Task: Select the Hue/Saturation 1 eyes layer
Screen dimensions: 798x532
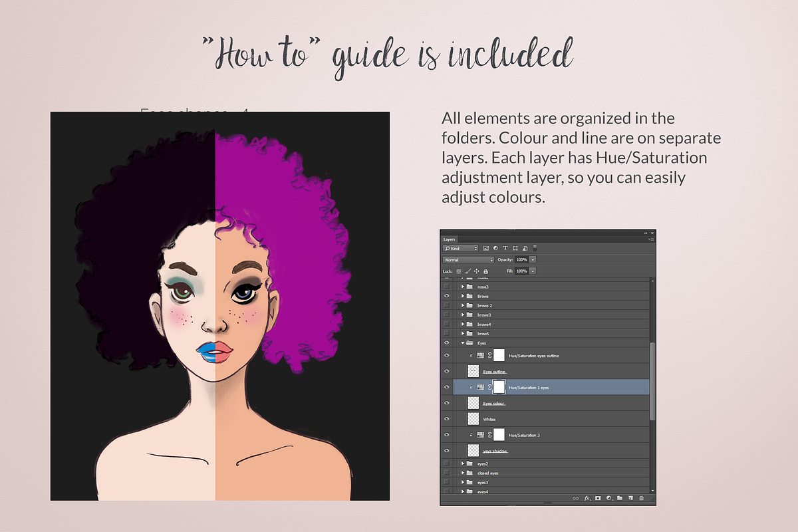Action: tap(551, 387)
